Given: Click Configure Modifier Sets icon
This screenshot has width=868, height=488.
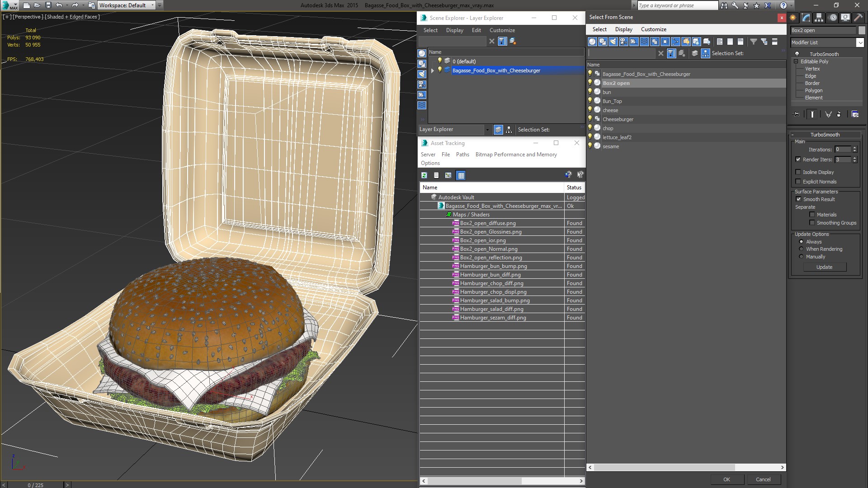Looking at the screenshot, I should 855,114.
